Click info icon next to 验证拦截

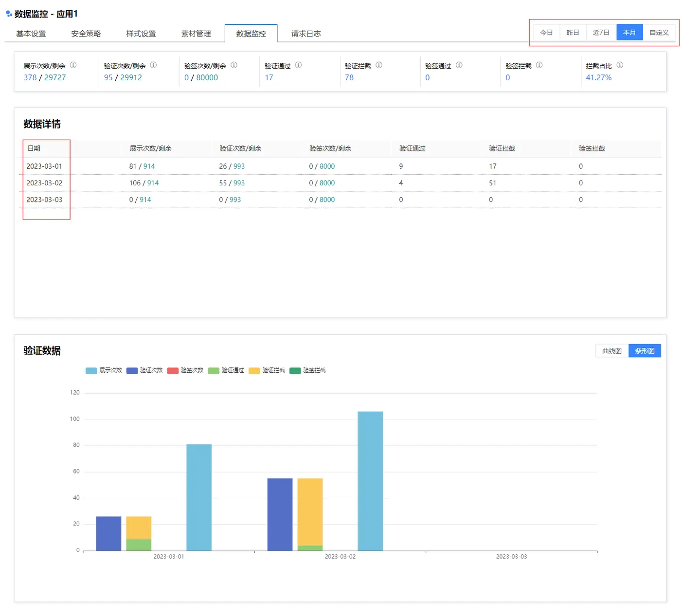(x=379, y=65)
